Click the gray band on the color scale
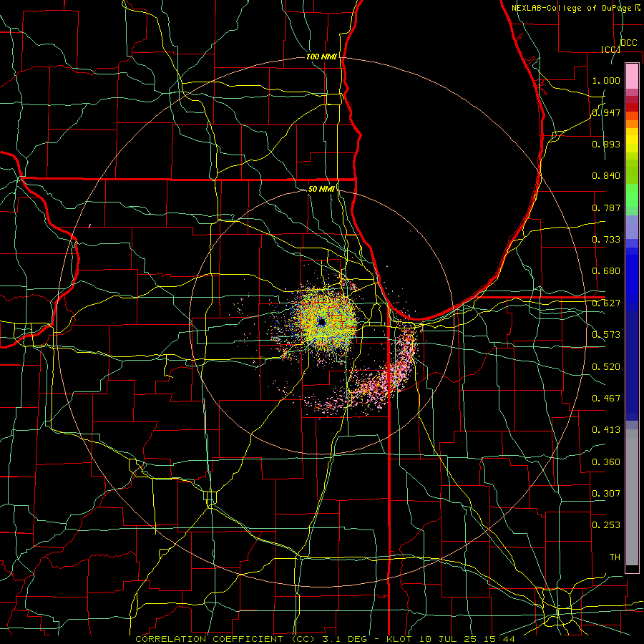644x644 pixels. [x=632, y=497]
